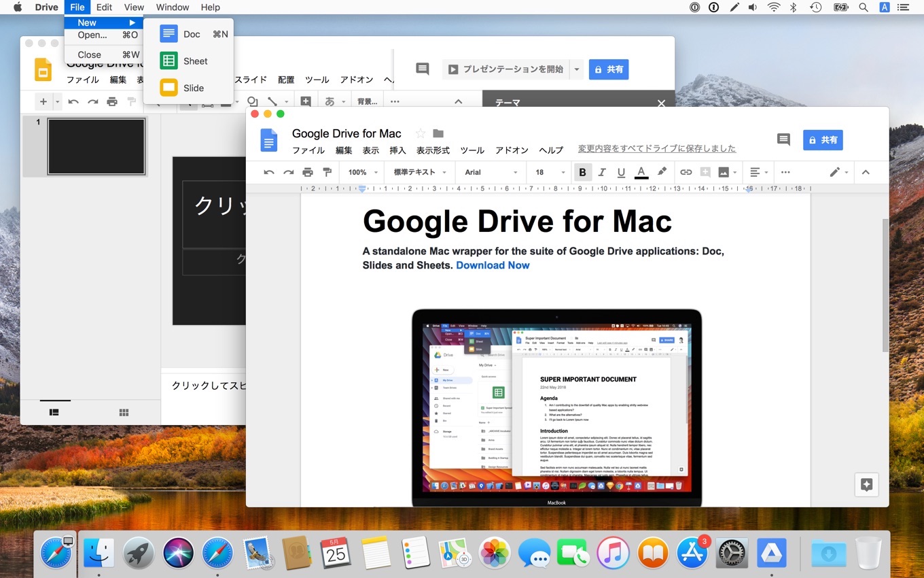
Task: Print the Slides presentation
Action: click(x=112, y=102)
